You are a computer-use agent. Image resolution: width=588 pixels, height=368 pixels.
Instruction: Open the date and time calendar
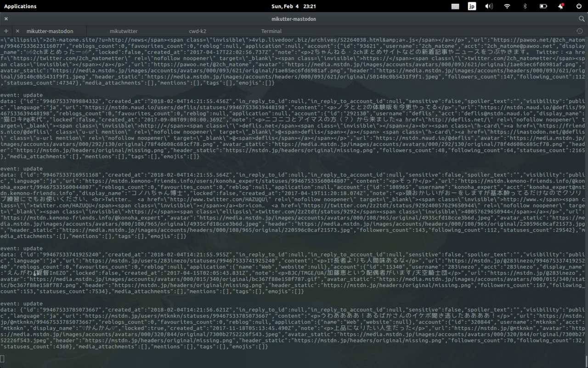click(294, 6)
